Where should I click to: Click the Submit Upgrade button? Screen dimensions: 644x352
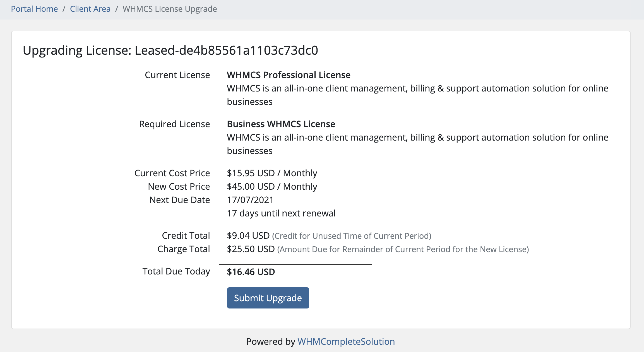[x=268, y=298]
